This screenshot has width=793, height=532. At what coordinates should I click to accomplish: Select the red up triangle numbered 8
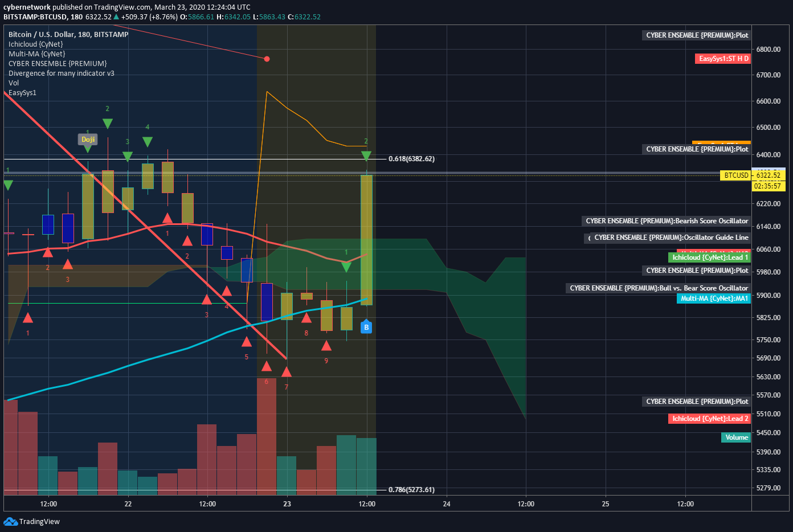click(306, 318)
